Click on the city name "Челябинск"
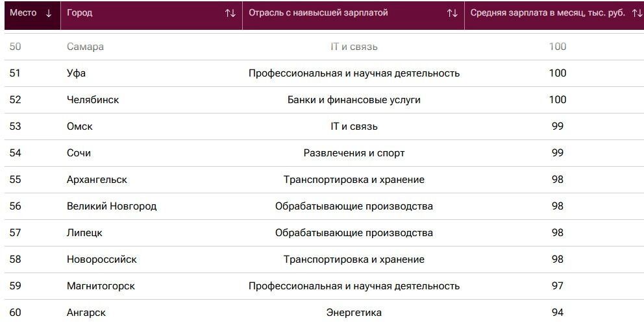Screen dimensions: 644x325 pos(93,100)
